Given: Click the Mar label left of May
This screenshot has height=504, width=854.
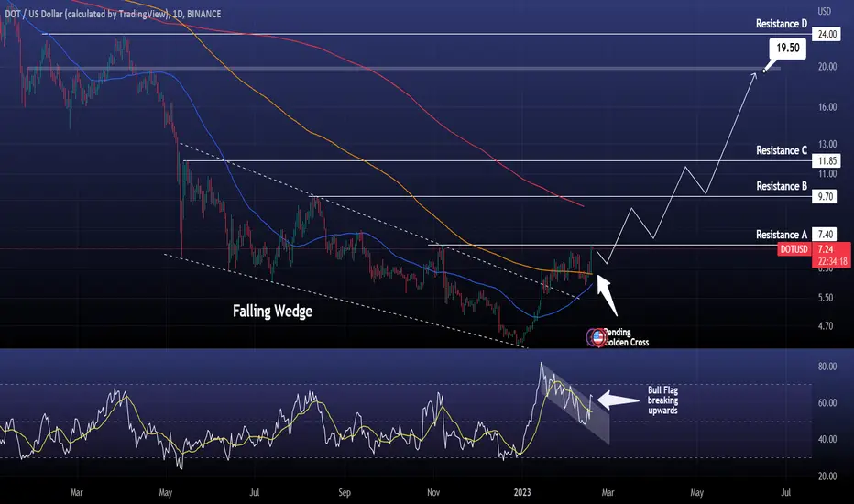Looking at the screenshot, I should click(x=77, y=493).
